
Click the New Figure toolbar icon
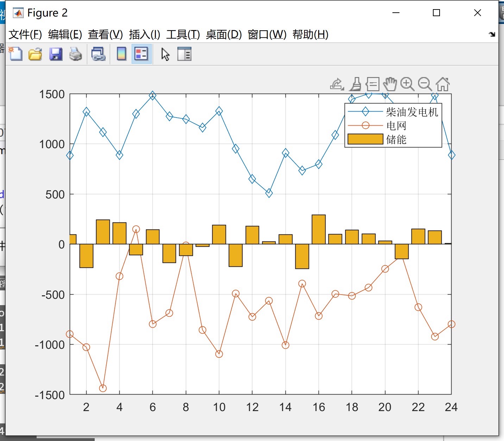15,54
